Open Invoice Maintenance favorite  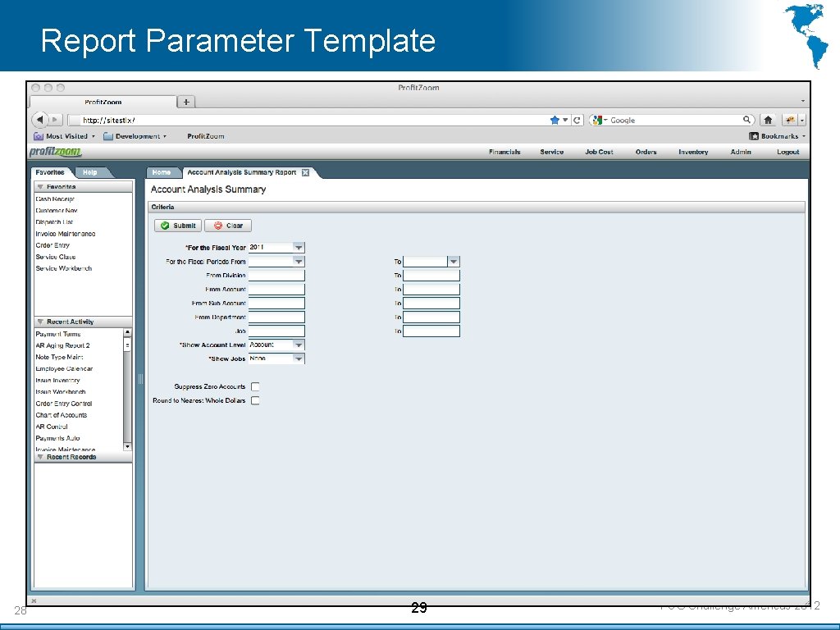tap(66, 234)
